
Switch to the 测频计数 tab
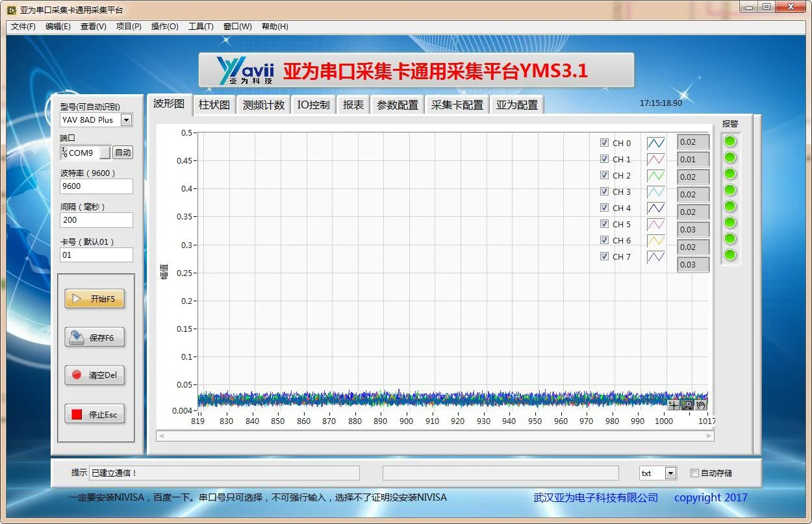[x=263, y=105]
